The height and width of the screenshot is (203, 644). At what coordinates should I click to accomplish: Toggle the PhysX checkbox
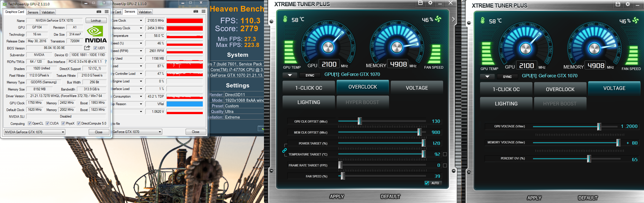63,123
